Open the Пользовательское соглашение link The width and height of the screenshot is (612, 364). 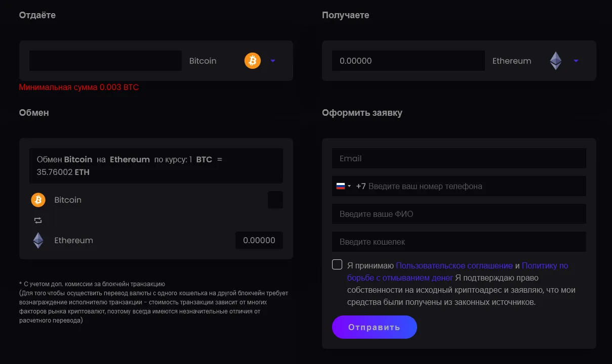tap(454, 265)
